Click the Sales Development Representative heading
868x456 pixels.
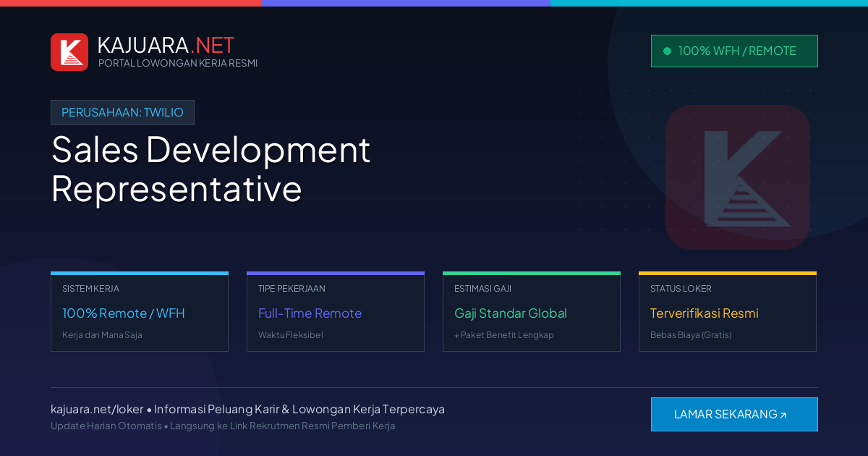click(x=210, y=169)
